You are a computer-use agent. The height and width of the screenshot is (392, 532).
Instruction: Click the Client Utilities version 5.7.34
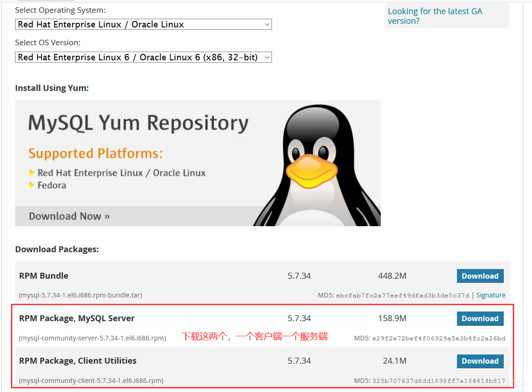point(299,361)
